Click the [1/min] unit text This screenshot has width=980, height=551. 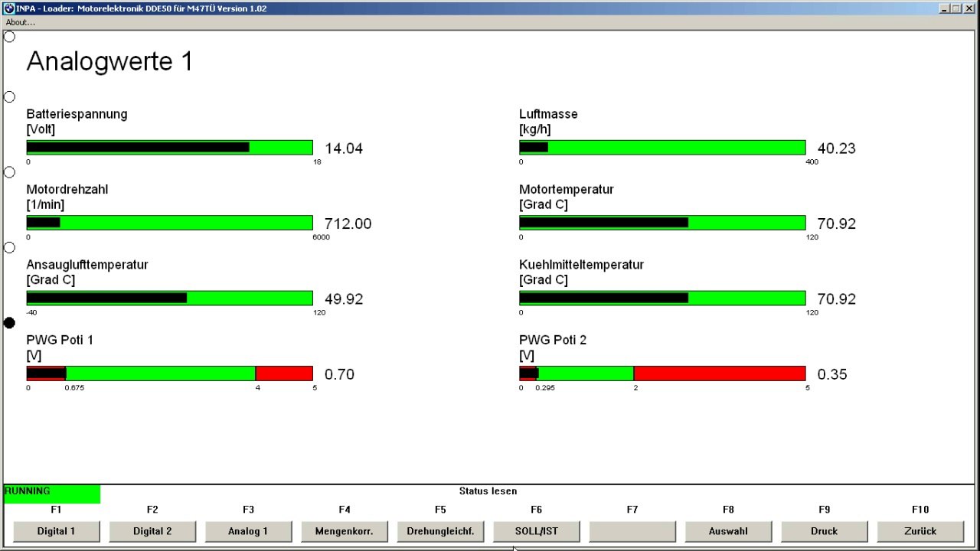[45, 204]
